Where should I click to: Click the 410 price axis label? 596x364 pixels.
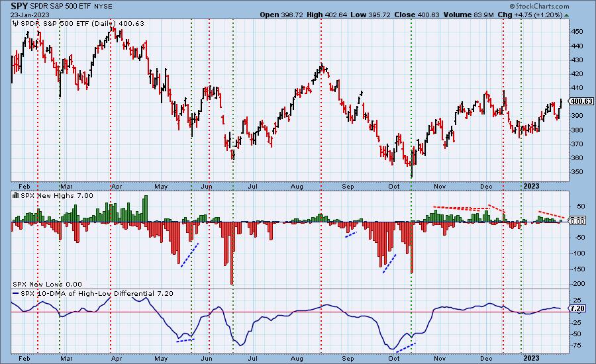[x=577, y=88]
